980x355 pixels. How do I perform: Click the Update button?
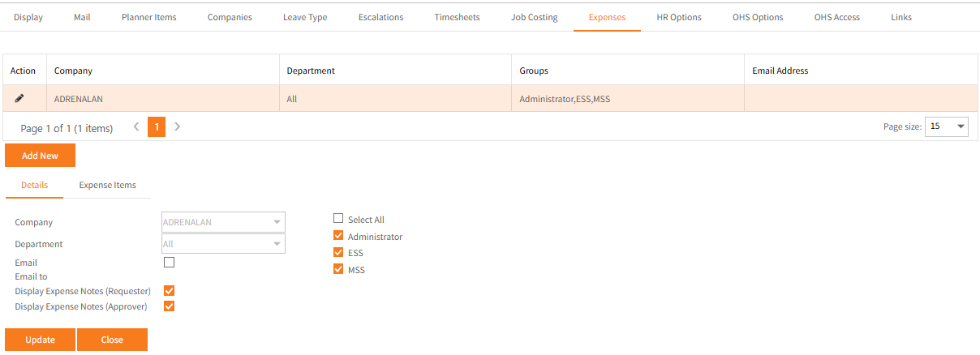tap(40, 340)
